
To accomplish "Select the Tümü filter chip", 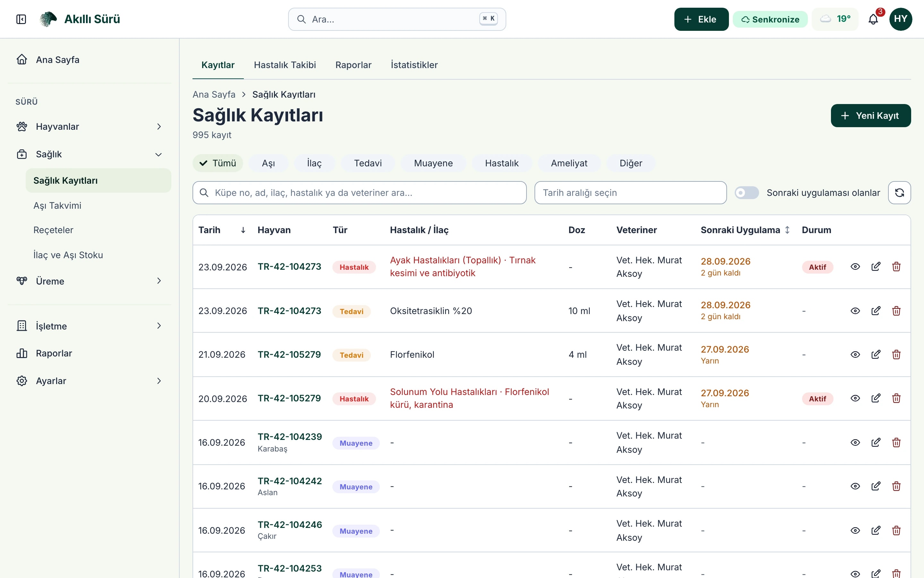I will pyautogui.click(x=218, y=163).
